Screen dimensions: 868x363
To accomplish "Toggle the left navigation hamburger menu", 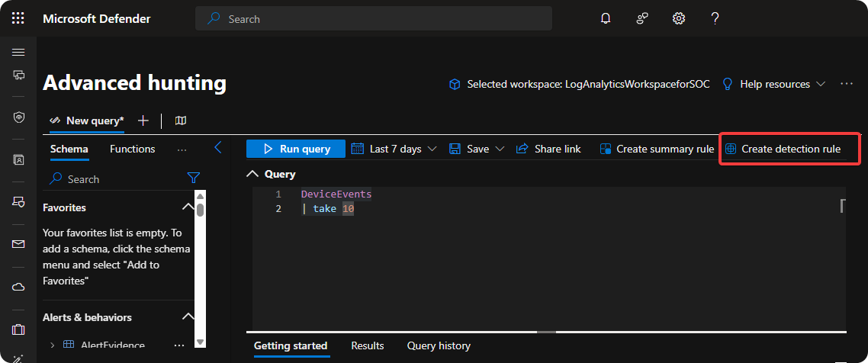I will tap(18, 52).
